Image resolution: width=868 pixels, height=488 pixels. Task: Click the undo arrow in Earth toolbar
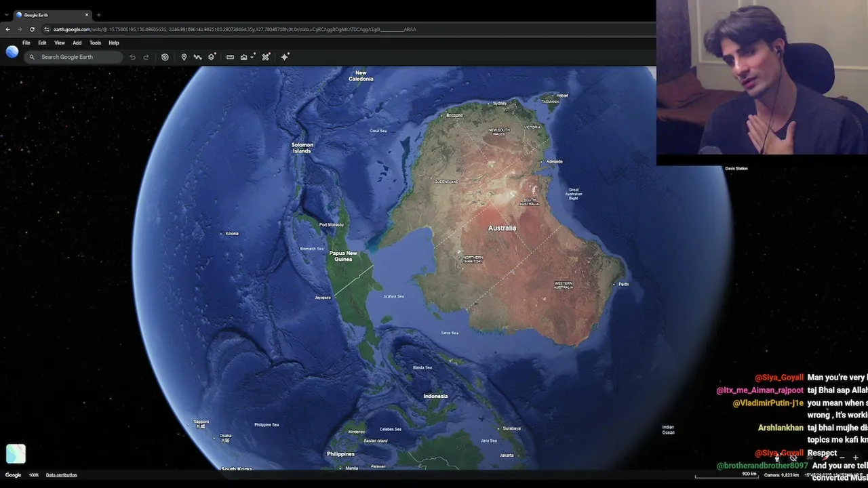click(132, 57)
